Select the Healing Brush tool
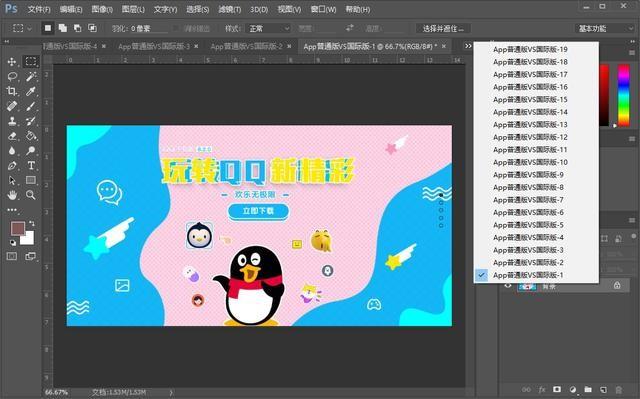This screenshot has height=399, width=640. point(12,106)
